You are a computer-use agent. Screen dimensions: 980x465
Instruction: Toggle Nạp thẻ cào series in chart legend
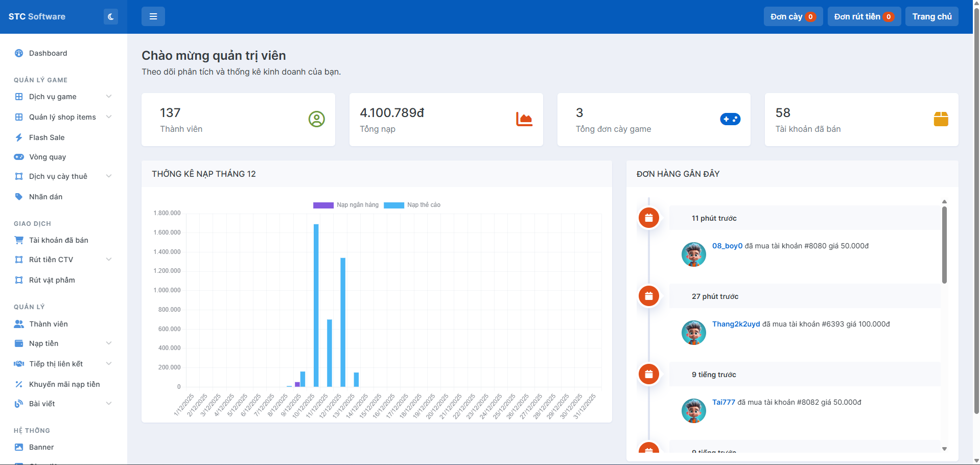click(412, 205)
